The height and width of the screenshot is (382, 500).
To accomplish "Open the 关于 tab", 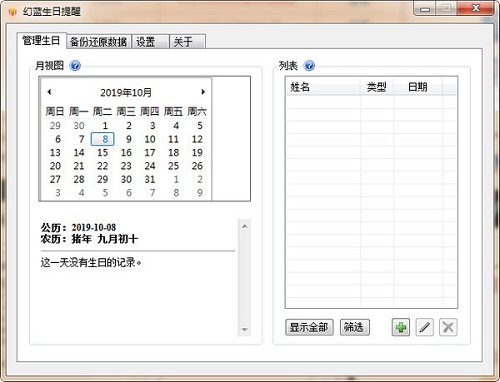I will click(187, 42).
